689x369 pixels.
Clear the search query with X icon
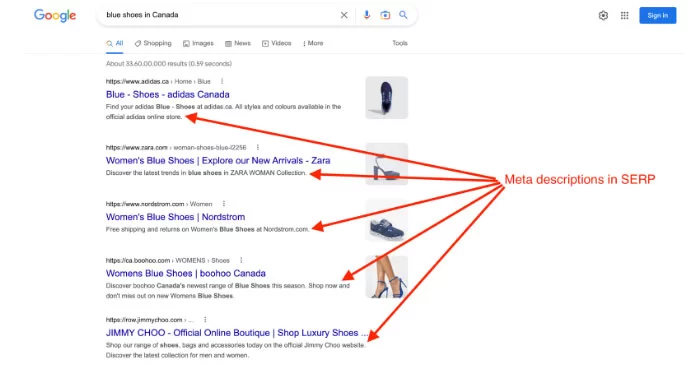[344, 15]
